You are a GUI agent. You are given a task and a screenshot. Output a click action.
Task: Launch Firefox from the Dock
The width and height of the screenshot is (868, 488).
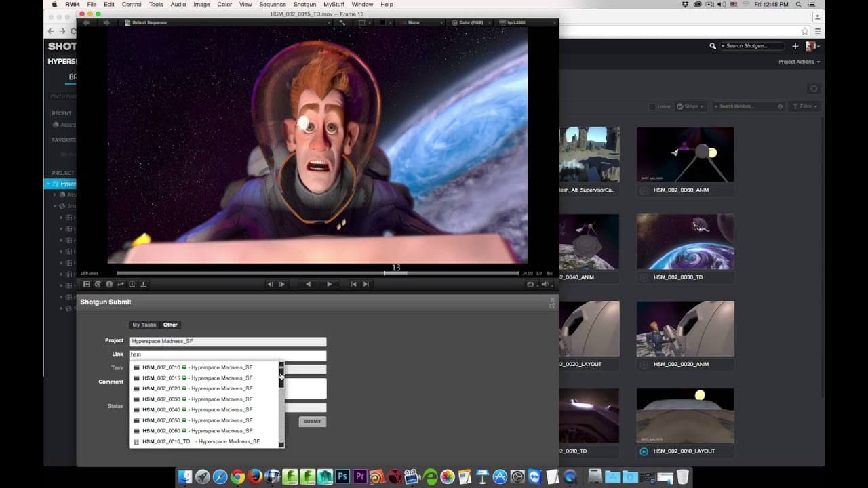click(x=255, y=476)
